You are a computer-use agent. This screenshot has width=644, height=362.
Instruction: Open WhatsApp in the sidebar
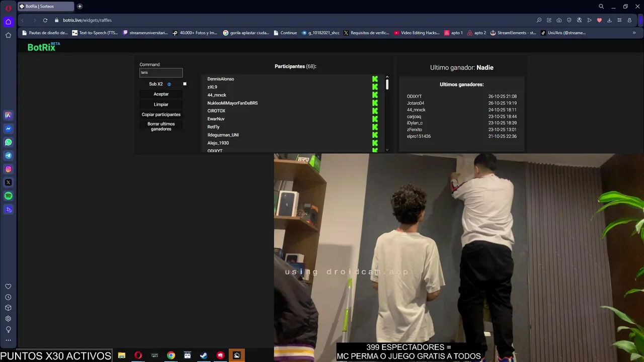pos(8,142)
